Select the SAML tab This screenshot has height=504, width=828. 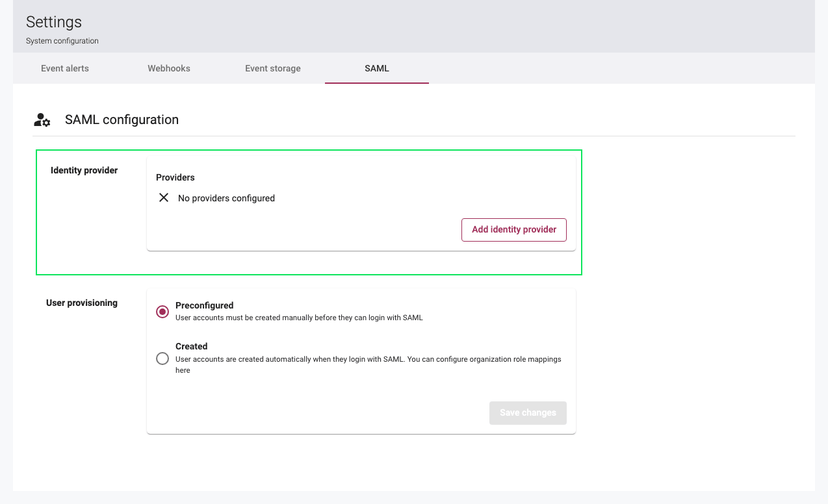(x=377, y=68)
